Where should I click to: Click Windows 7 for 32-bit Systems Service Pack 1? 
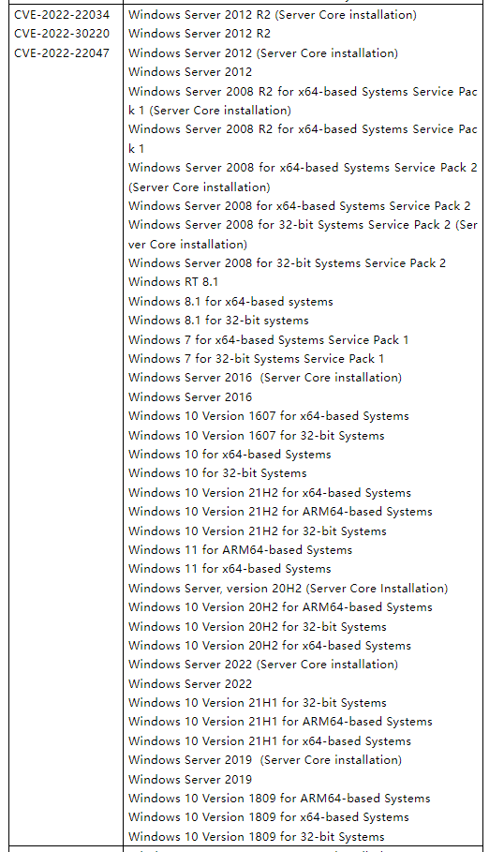256,359
